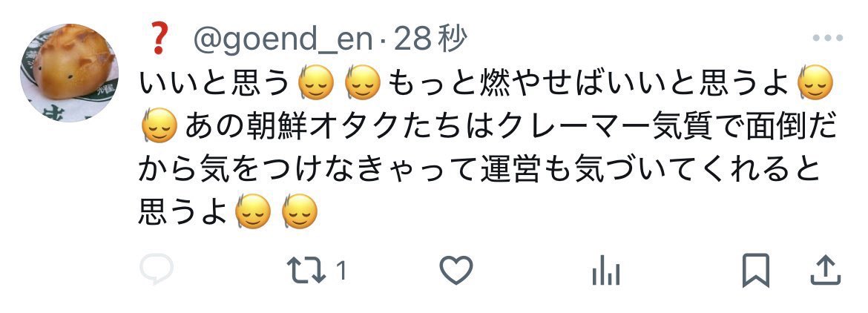Click the red question mark display name
Image resolution: width=868 pixels, height=313 pixels.
point(158,40)
